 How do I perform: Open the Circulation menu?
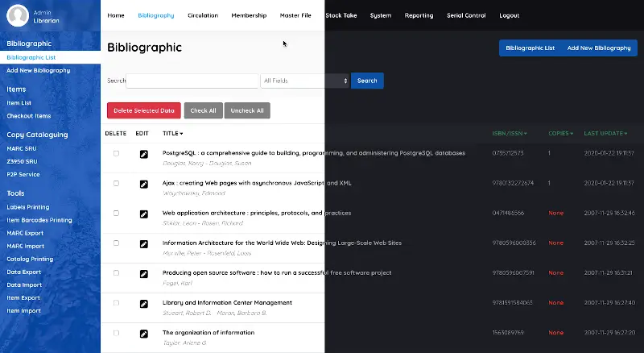pos(202,15)
